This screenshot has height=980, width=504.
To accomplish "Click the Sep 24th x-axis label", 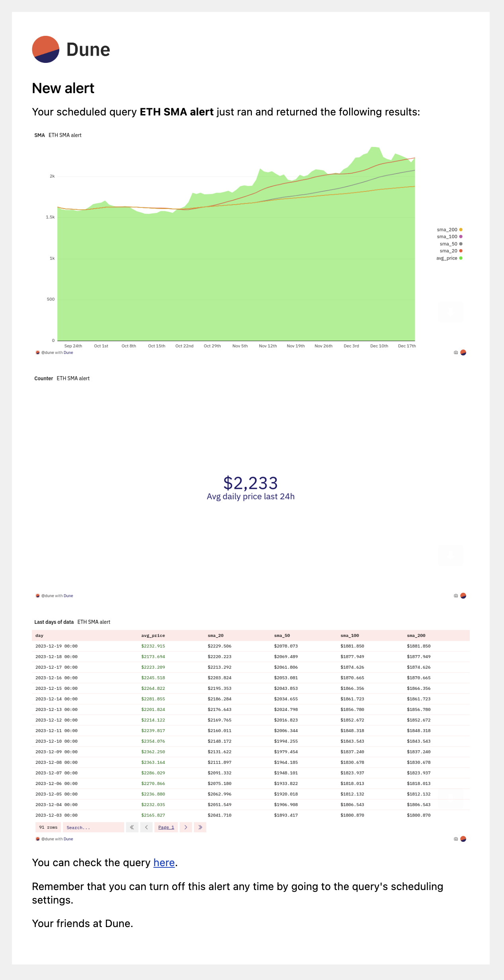I will pos(73,346).
